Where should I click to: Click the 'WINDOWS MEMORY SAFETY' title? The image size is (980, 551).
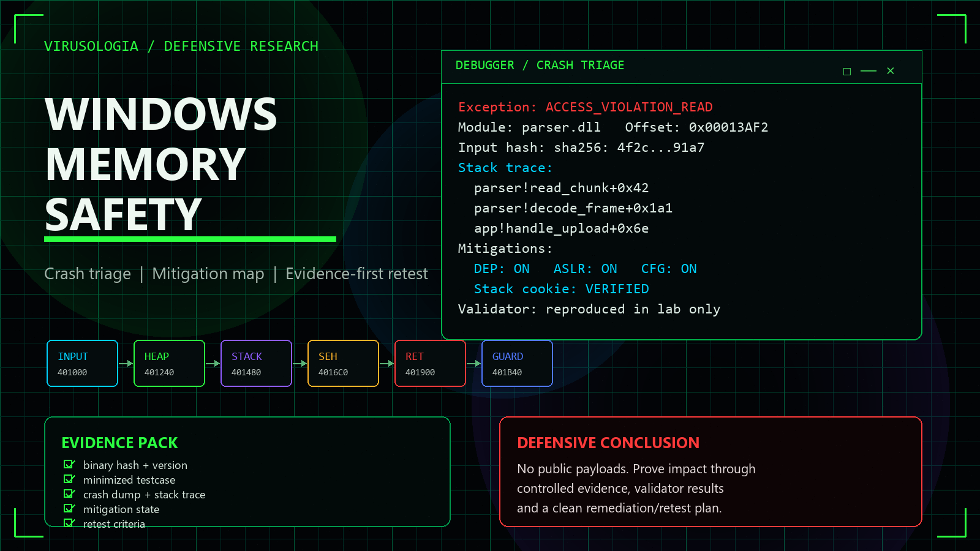161,164
